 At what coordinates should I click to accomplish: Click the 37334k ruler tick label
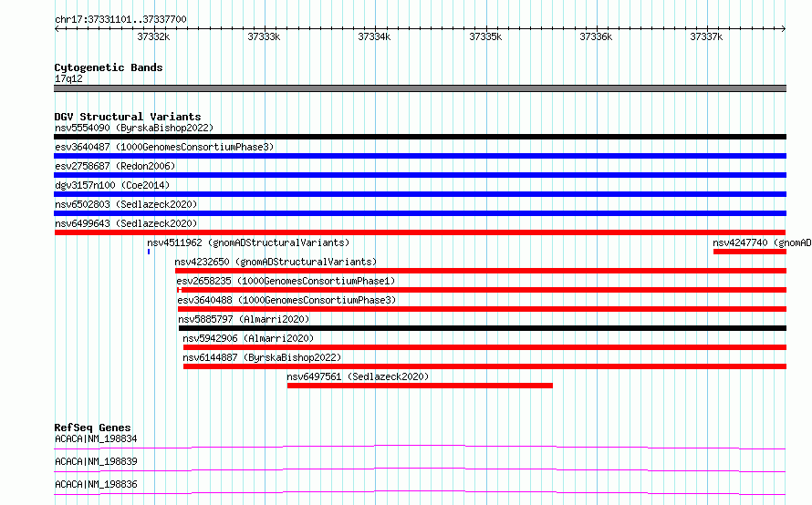tap(374, 36)
